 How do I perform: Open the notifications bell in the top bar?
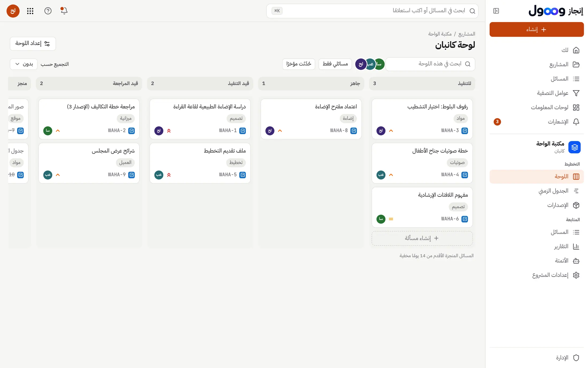pyautogui.click(x=64, y=11)
